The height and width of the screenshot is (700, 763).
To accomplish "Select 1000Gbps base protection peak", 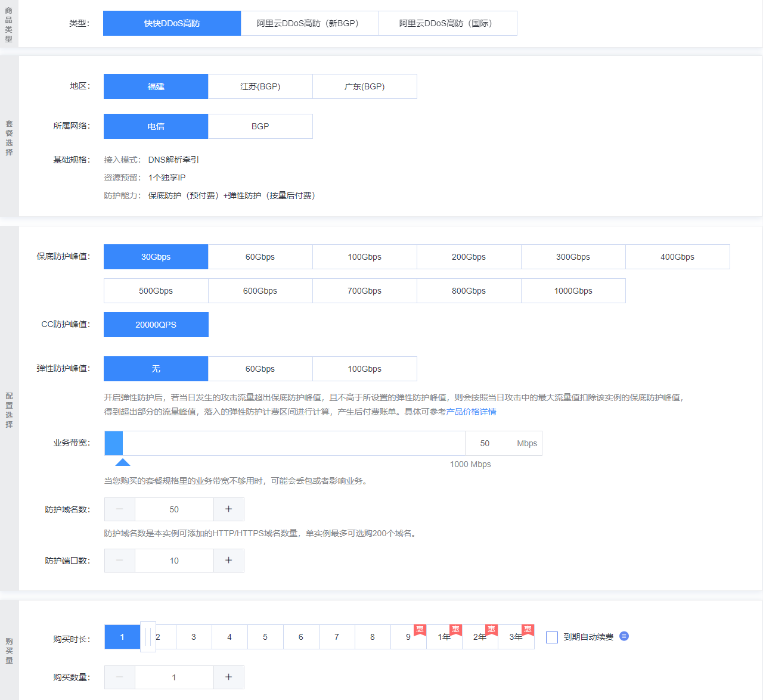I will point(573,291).
